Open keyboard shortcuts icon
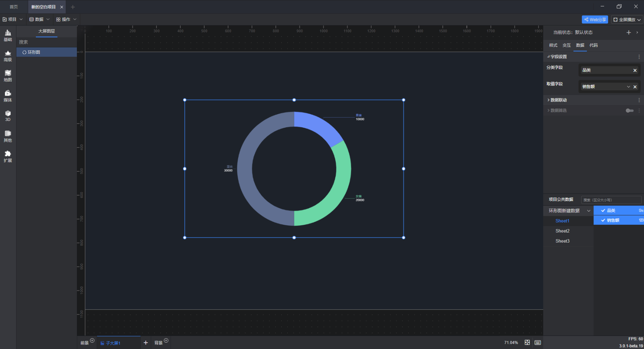Screen dimensions: 644x349 pos(538,343)
